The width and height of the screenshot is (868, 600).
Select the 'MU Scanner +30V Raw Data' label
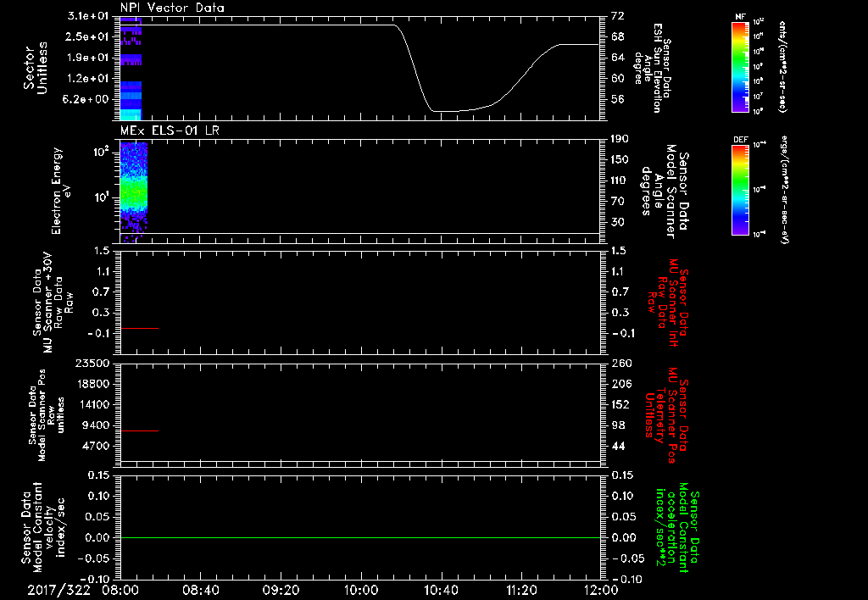click(53, 303)
